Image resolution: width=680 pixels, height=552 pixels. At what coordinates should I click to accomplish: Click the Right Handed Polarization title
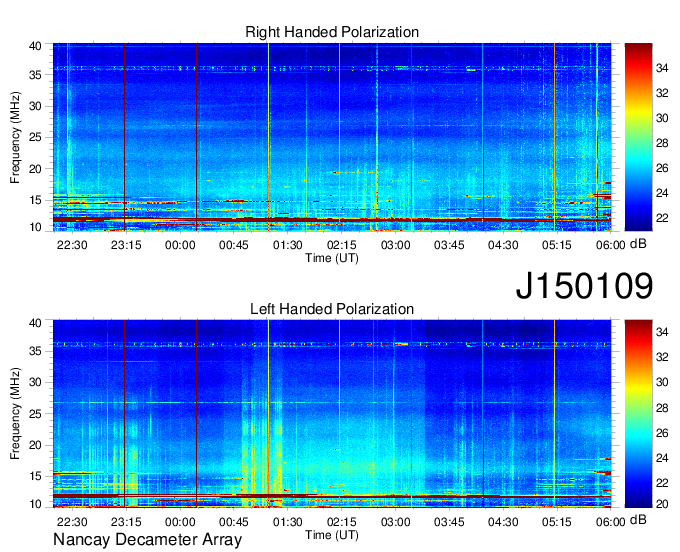tap(332, 32)
